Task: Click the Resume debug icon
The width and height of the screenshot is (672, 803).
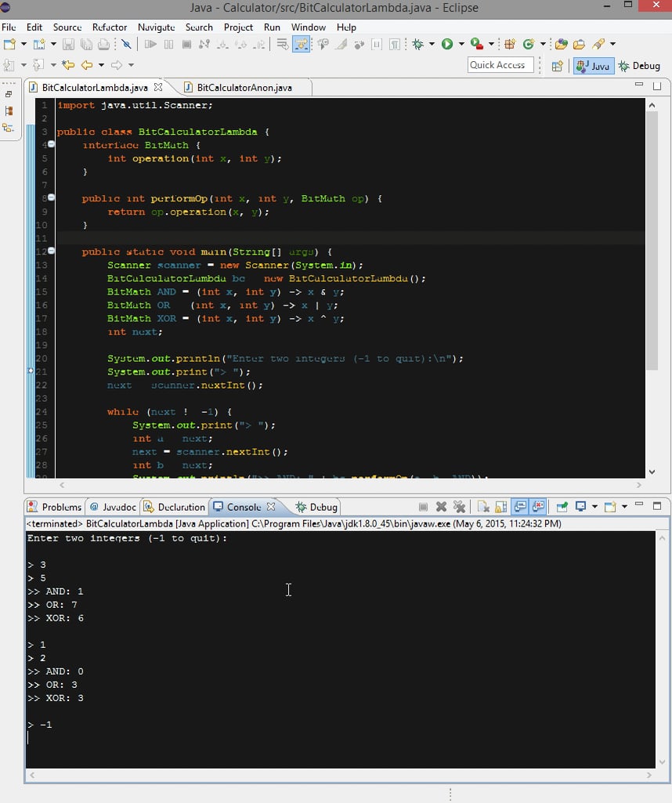Action: (x=150, y=45)
